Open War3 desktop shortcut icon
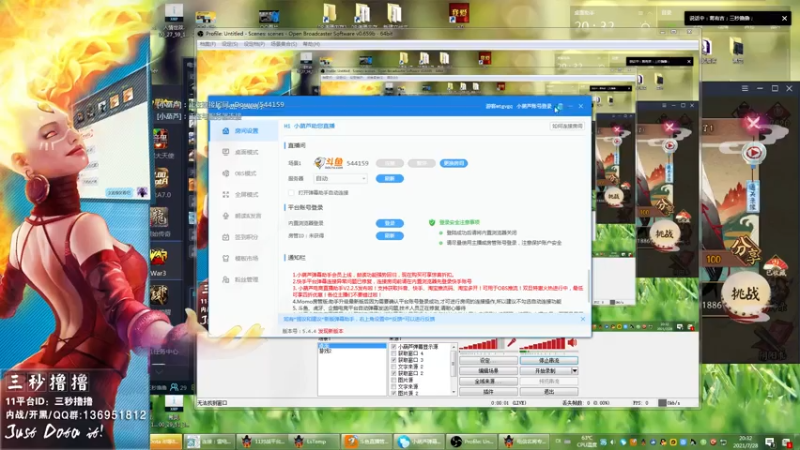 (159, 257)
